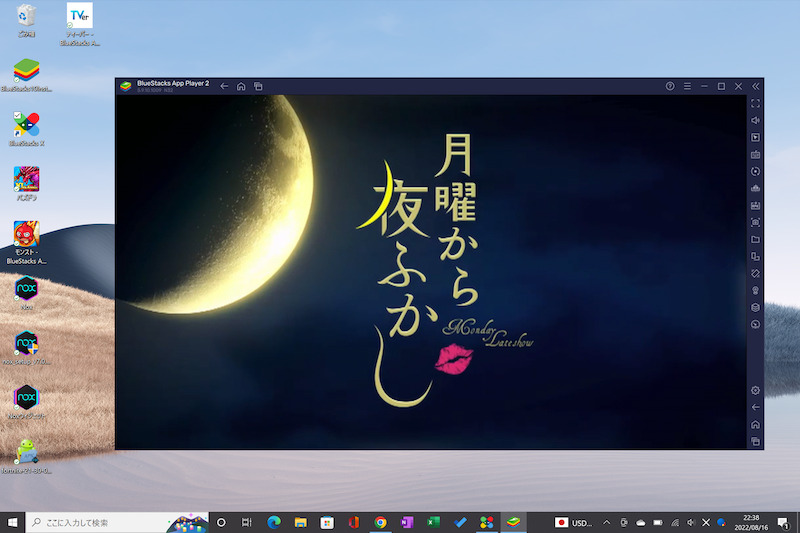Show hidden system tray icons

tap(605, 522)
